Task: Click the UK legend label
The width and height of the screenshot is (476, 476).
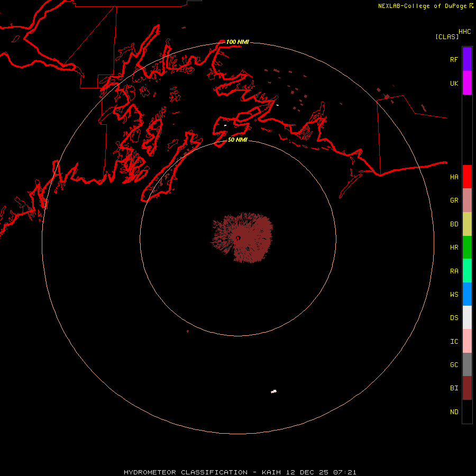Action: [x=454, y=83]
